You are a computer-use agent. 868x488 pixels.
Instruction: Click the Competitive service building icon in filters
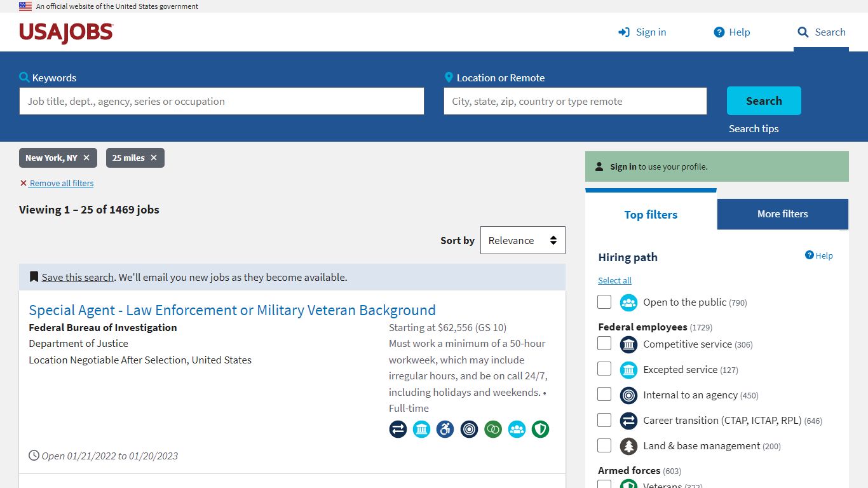pyautogui.click(x=628, y=344)
